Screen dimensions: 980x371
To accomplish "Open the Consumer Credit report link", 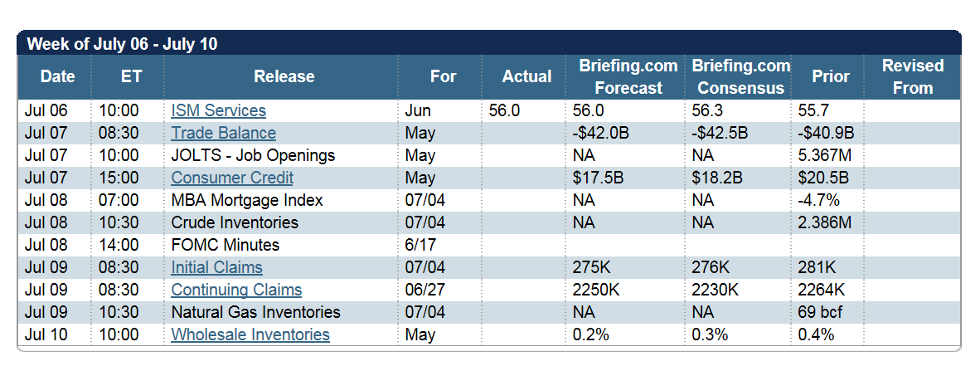I will [232, 178].
